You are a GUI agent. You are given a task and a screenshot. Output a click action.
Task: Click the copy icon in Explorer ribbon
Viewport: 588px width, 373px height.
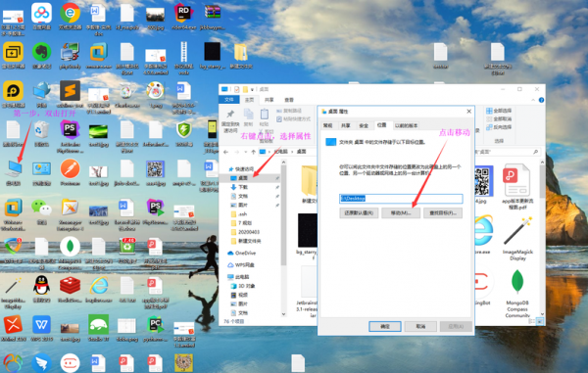248,115
